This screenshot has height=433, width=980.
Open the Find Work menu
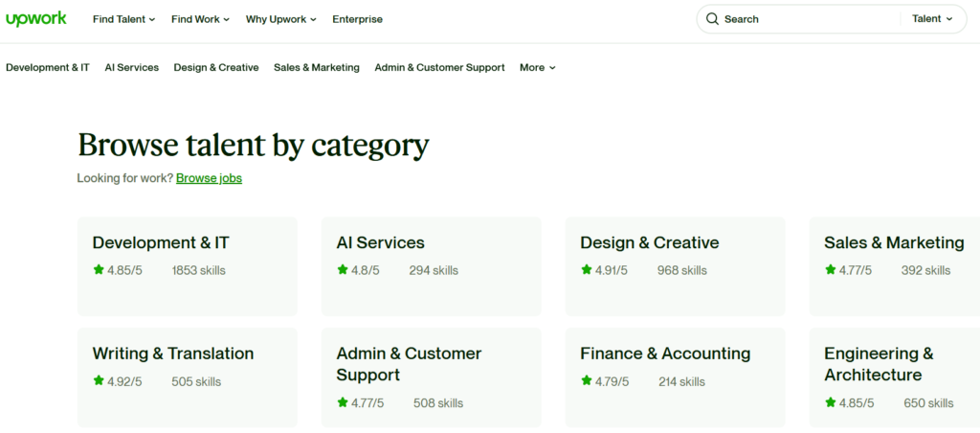201,19
